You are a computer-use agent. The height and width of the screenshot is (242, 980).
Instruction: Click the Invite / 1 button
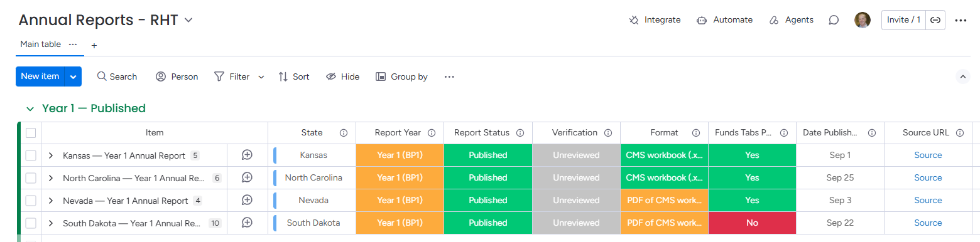[x=903, y=20]
